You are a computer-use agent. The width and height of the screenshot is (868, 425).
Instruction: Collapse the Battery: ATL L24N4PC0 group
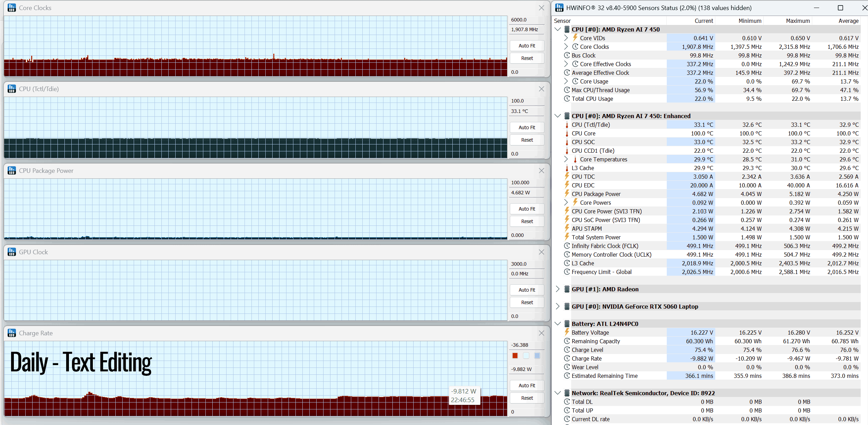[558, 324]
